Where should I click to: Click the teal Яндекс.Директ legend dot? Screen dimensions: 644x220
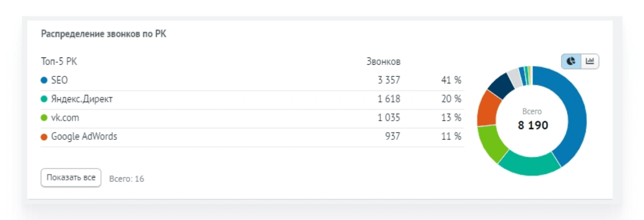(x=44, y=99)
